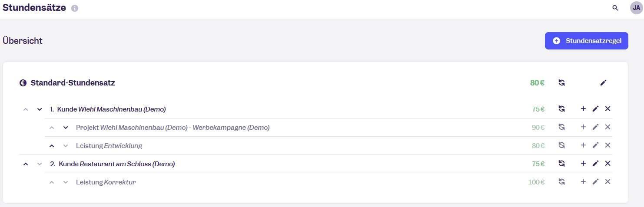Move Kunde Restaurant am Schloss up
Screen dimensions: 644x207
coord(26,164)
